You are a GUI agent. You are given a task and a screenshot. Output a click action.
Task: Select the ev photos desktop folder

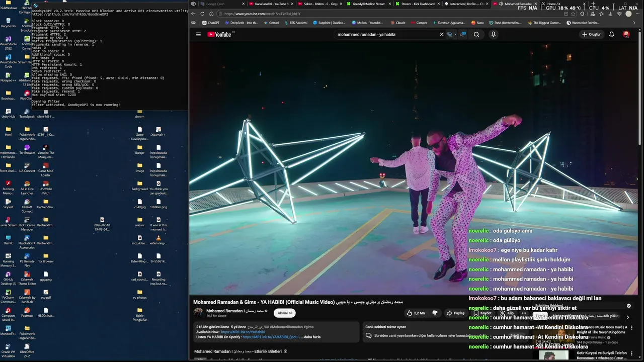point(139,294)
